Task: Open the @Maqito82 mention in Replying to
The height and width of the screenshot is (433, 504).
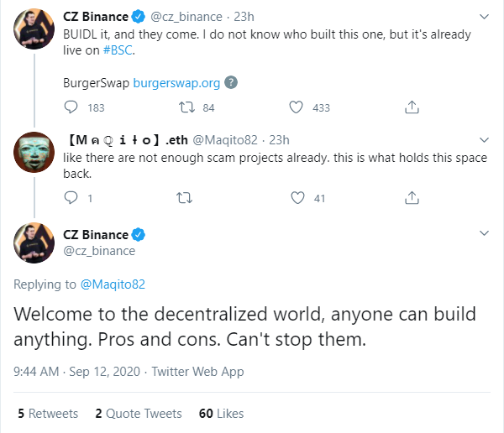Action: [113, 284]
